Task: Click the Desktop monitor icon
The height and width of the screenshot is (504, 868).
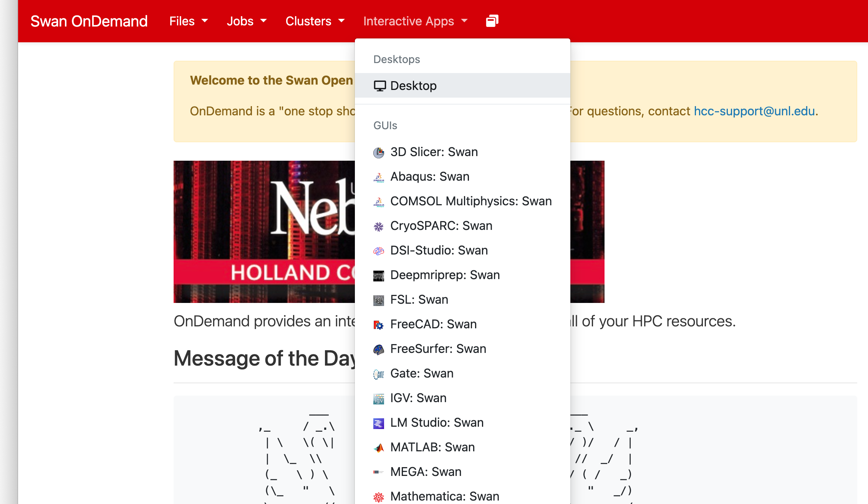Action: point(380,86)
